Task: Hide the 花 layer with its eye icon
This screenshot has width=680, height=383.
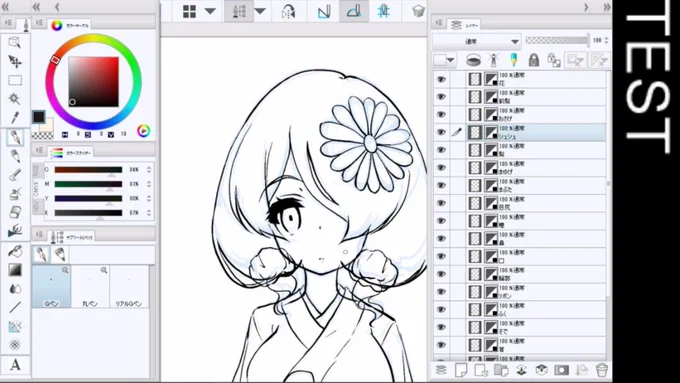Action: pos(441,79)
